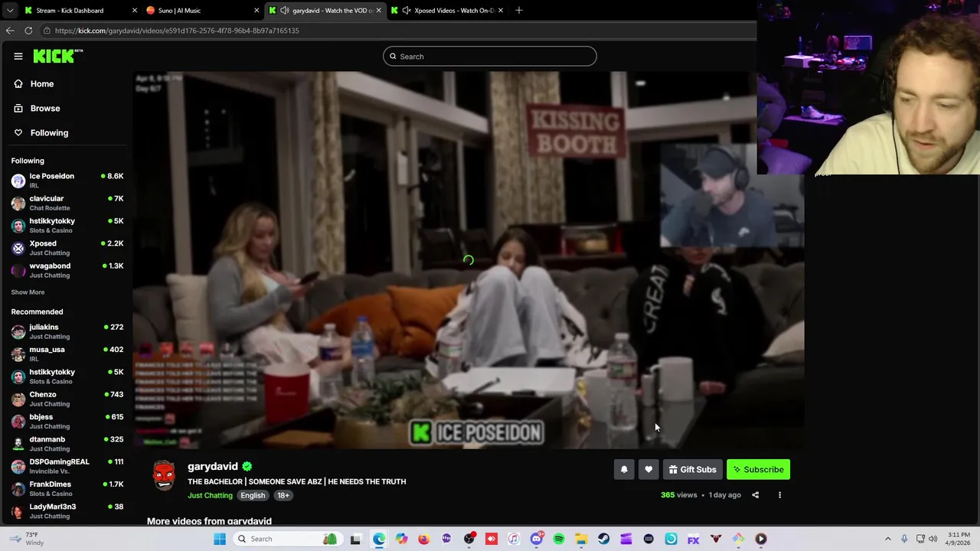Viewport: 980px width, 551px height.
Task: Go to Home in the sidebar
Action: click(42, 83)
